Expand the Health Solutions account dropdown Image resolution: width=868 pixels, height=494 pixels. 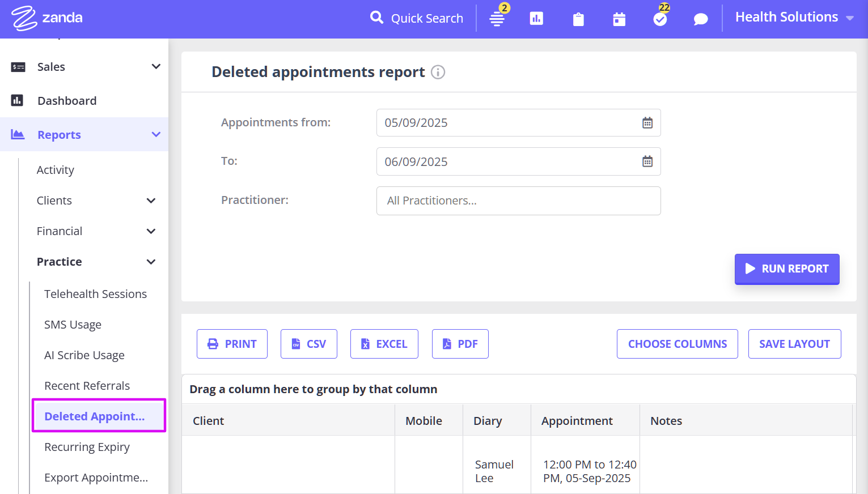794,18
